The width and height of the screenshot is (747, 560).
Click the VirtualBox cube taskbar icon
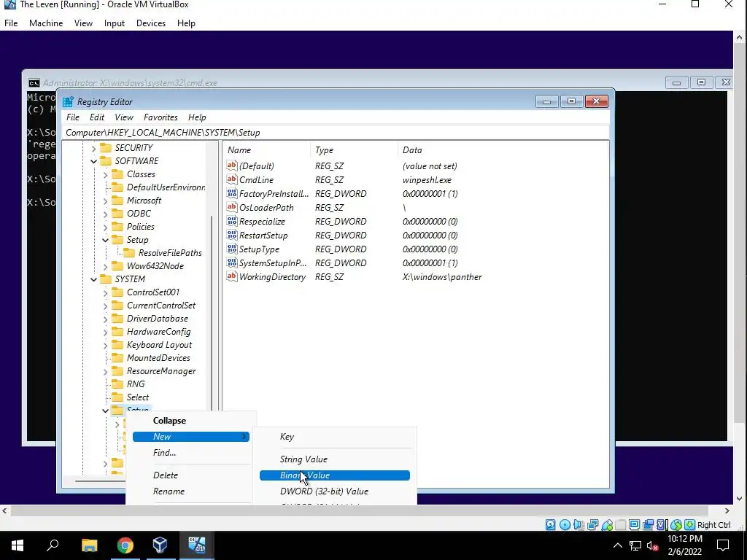(x=160, y=545)
